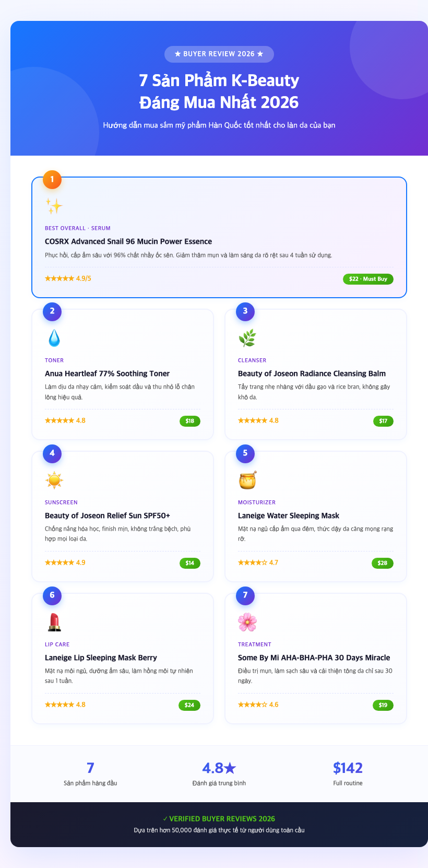Click the water droplet toner icon
The width and height of the screenshot is (428, 868).
click(54, 338)
